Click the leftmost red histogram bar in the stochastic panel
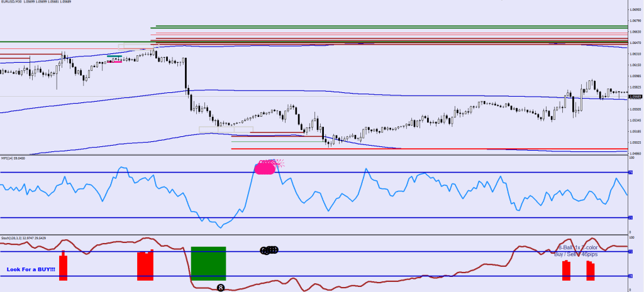 coord(63,267)
